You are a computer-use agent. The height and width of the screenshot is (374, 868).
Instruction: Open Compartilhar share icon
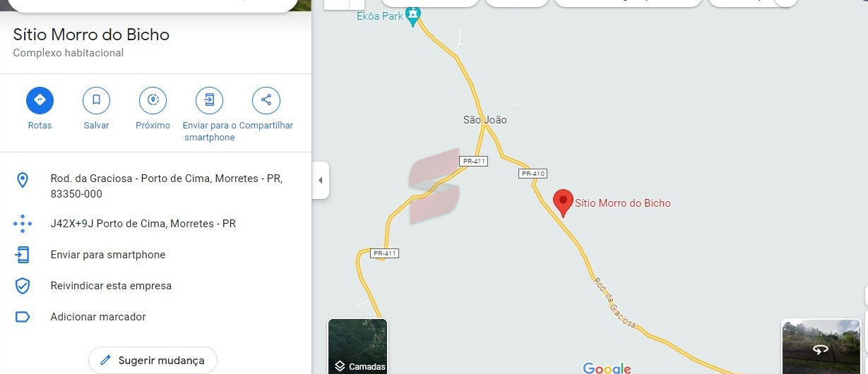pos(266,100)
